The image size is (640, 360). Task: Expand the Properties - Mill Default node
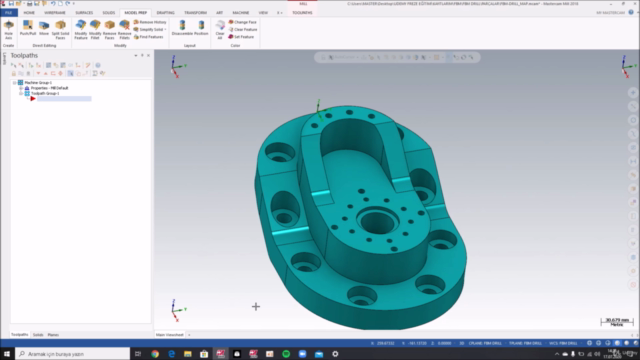click(21, 88)
